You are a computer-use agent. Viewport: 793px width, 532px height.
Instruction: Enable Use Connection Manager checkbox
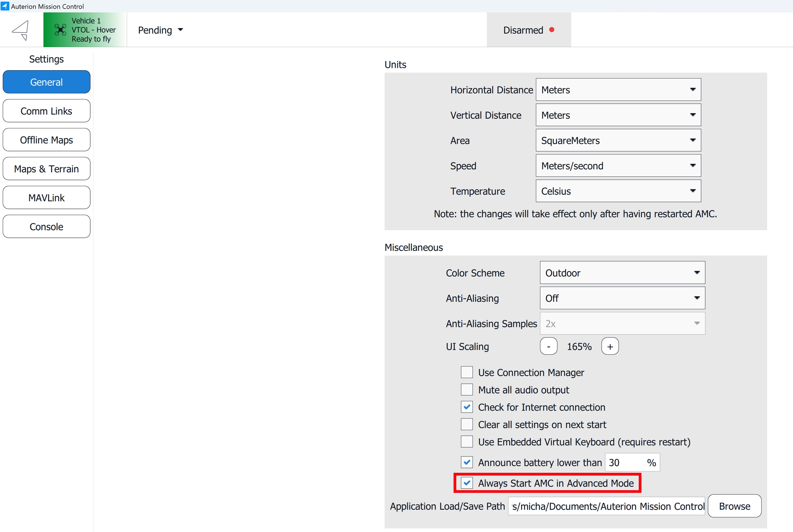tap(466, 372)
